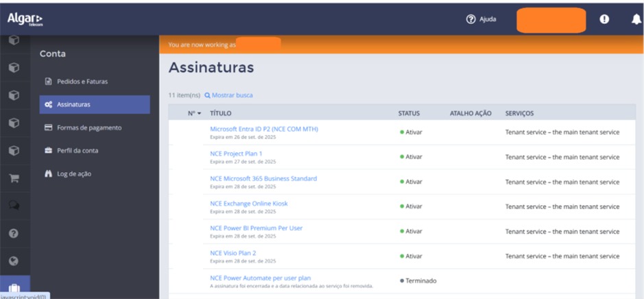Open Perfil da conta
The image size is (644, 299).
coord(81,151)
